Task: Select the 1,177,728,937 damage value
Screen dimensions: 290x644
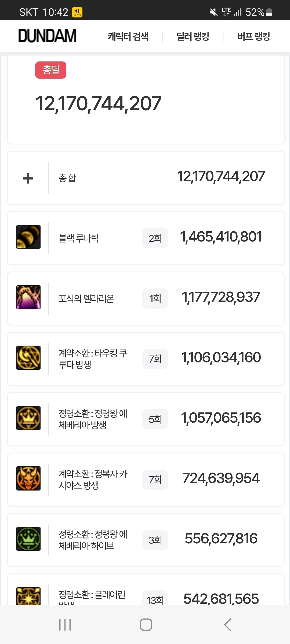Action: [x=221, y=297]
